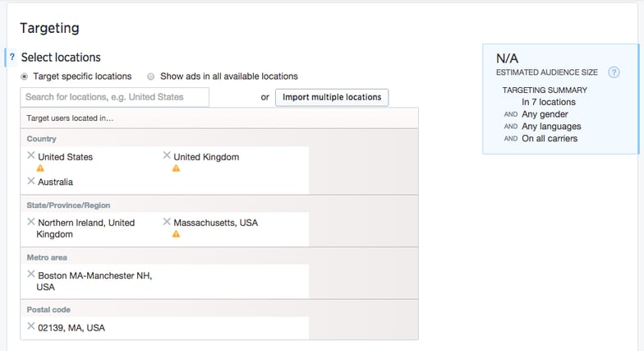Click warning icon under Massachusetts, USA
This screenshot has width=644, height=351.
tap(176, 234)
